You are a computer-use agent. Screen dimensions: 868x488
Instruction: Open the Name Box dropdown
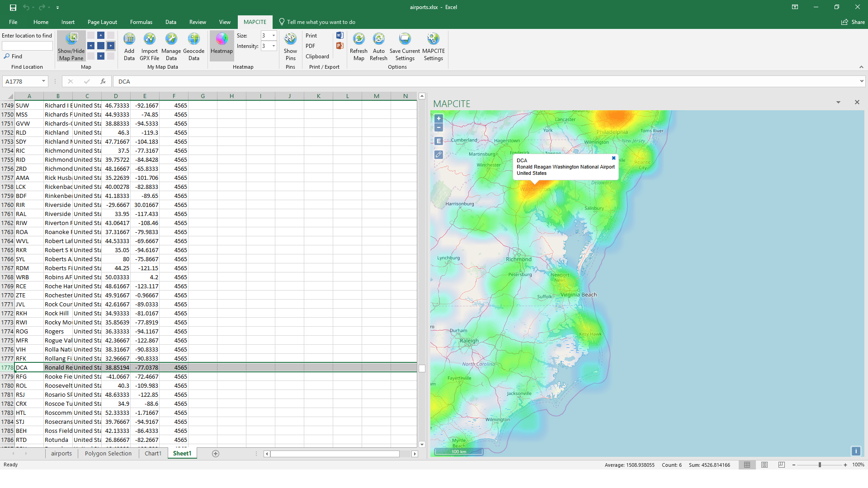click(43, 81)
